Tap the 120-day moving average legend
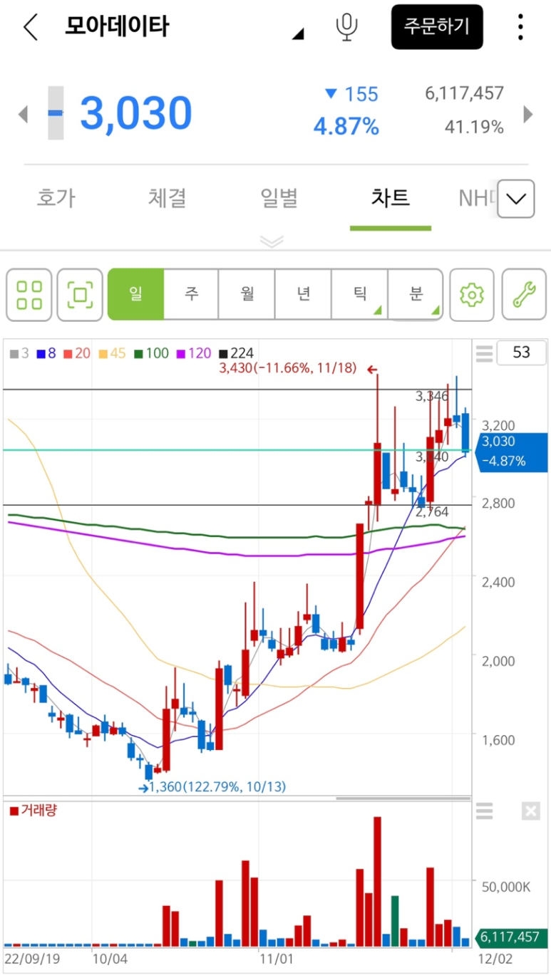Viewport: 551px width, 980px height. pyautogui.click(x=193, y=353)
